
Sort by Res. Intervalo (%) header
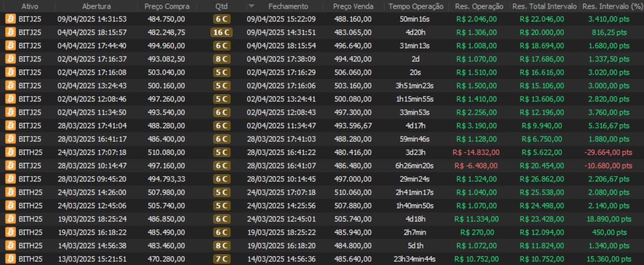[612, 6]
